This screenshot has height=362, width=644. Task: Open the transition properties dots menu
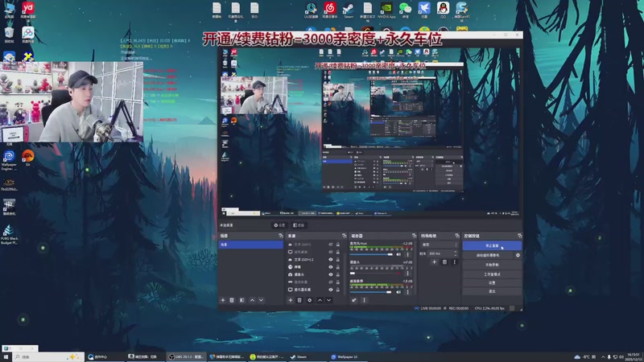(x=454, y=262)
